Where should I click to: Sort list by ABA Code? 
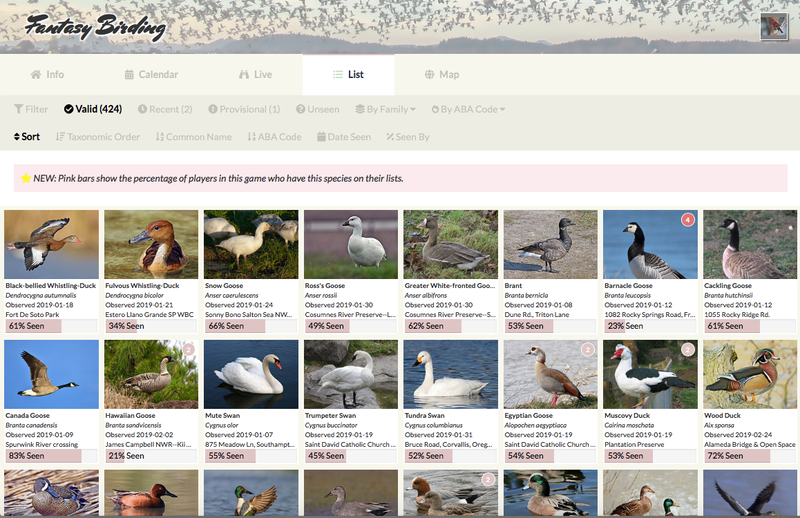pos(274,137)
